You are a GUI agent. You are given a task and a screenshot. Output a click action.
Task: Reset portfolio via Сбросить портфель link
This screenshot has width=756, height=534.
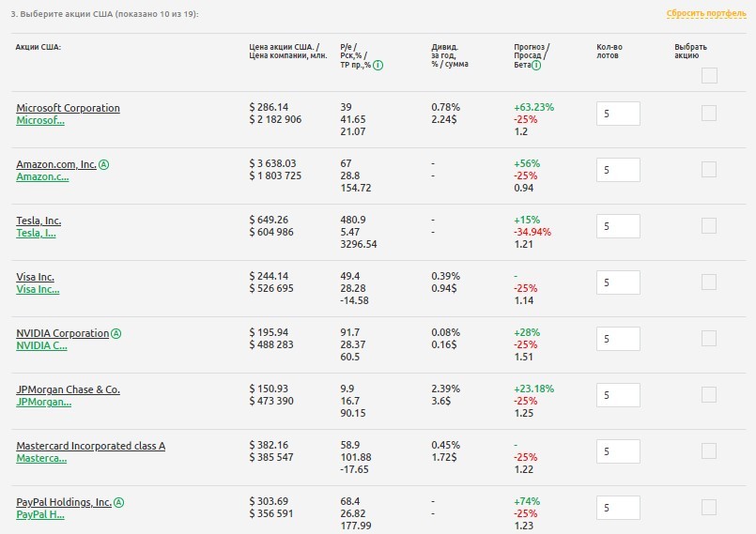click(x=705, y=14)
